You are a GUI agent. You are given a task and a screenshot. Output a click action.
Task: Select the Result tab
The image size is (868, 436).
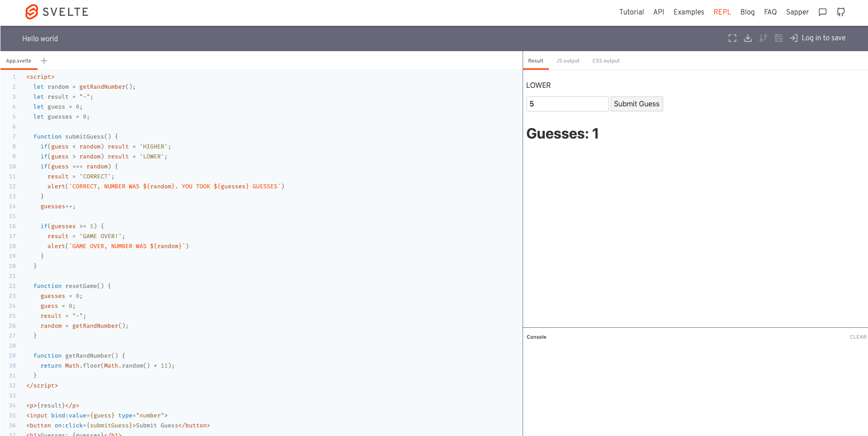(536, 61)
